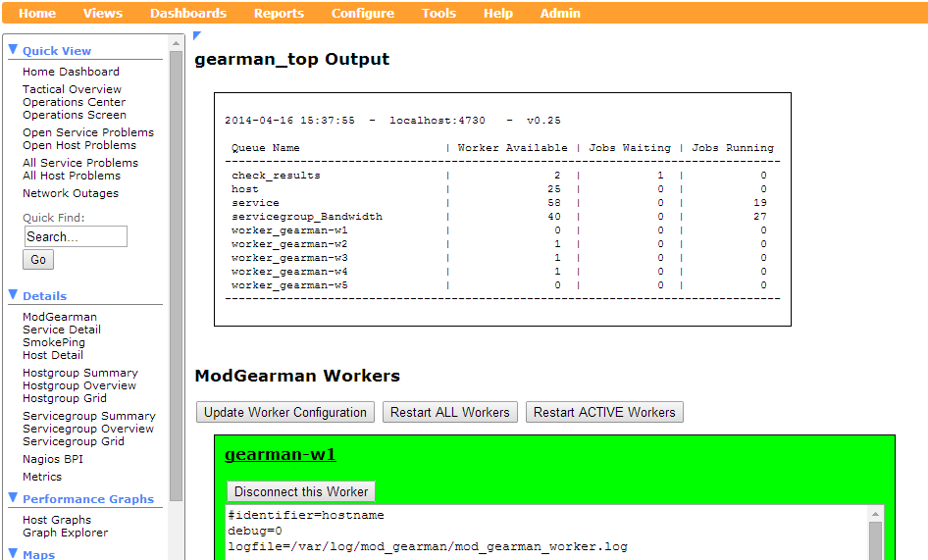This screenshot has height=560, width=928.
Task: Open Graph Explorer
Action: click(65, 533)
